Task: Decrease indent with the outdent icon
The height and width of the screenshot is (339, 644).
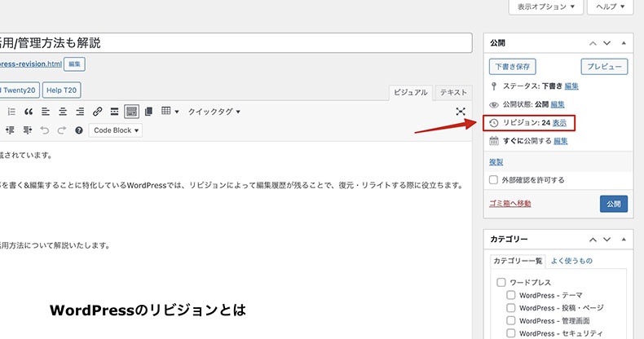Action: click(x=11, y=130)
